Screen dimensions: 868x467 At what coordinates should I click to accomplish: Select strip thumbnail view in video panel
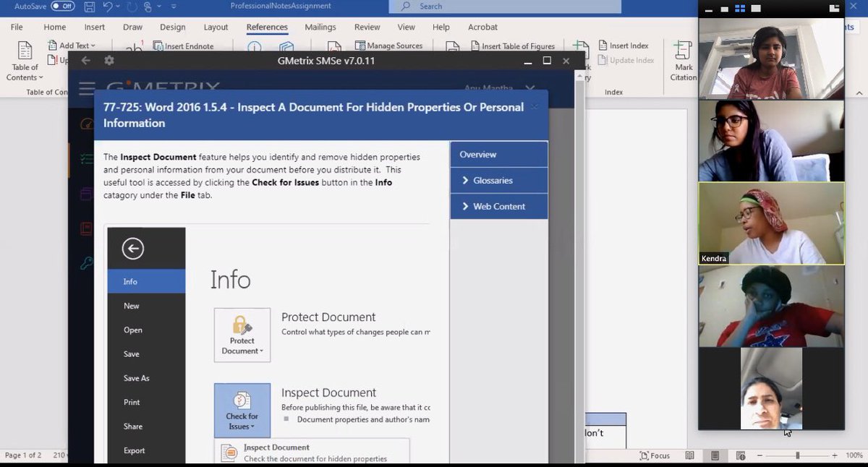(x=723, y=9)
